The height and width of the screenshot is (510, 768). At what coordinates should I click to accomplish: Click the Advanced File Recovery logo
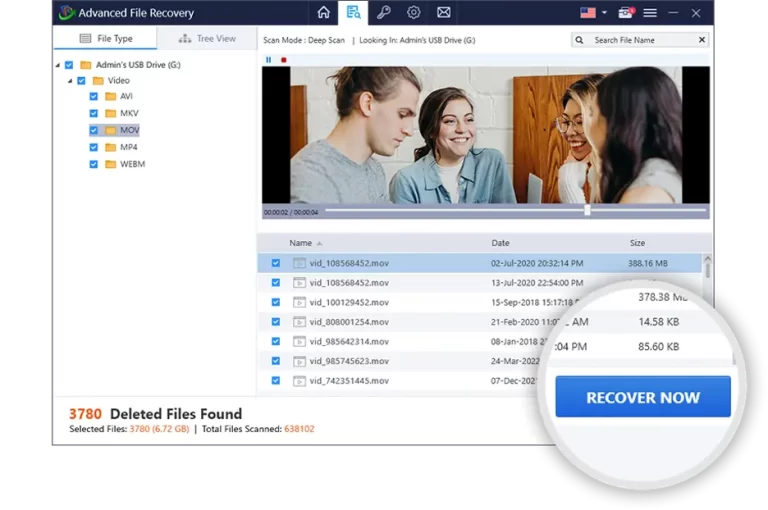point(66,12)
